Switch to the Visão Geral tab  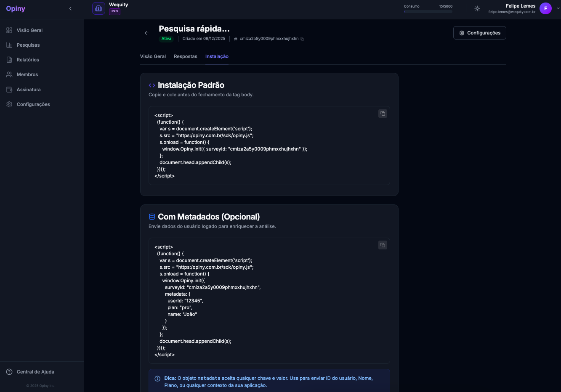[x=153, y=56]
